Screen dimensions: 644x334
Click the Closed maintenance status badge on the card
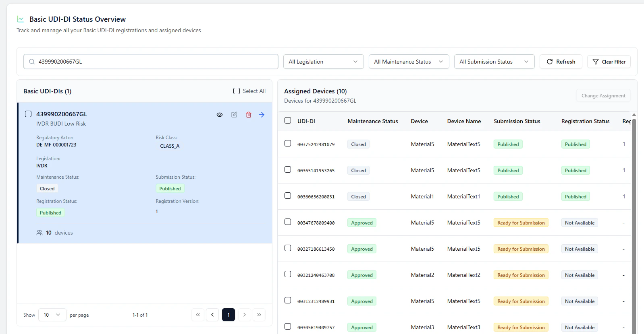pos(47,188)
